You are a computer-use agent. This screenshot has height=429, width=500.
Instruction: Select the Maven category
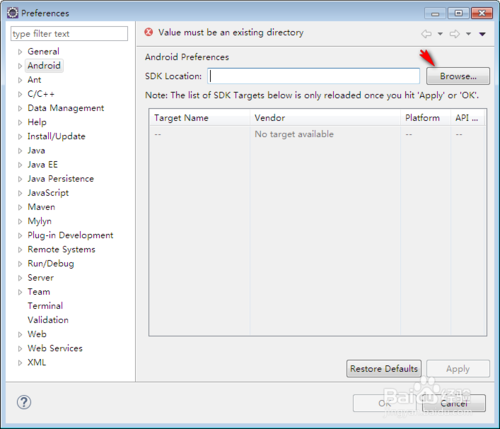click(x=41, y=207)
